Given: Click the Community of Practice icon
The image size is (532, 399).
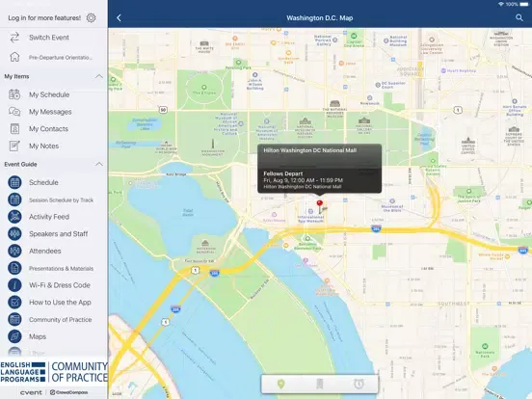Looking at the screenshot, I should 14,319.
